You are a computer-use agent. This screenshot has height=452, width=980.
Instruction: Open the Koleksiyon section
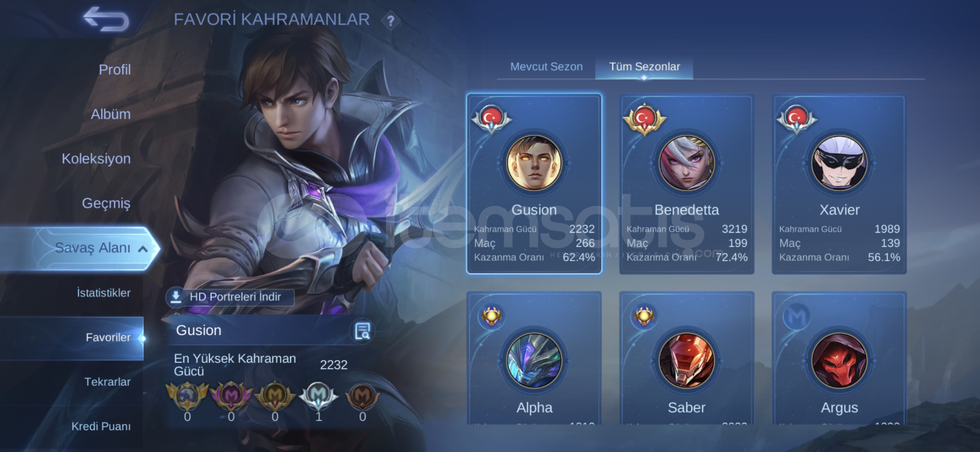click(96, 159)
